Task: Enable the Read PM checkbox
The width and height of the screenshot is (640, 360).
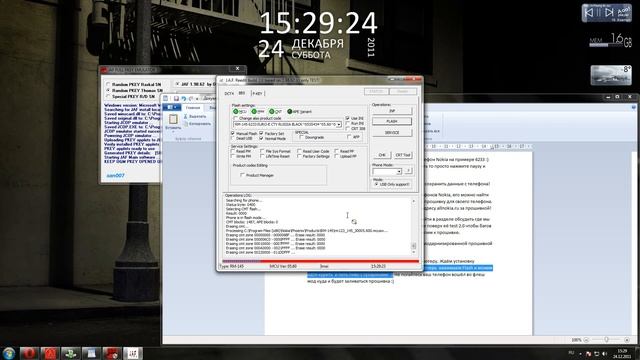Action: click(233, 151)
